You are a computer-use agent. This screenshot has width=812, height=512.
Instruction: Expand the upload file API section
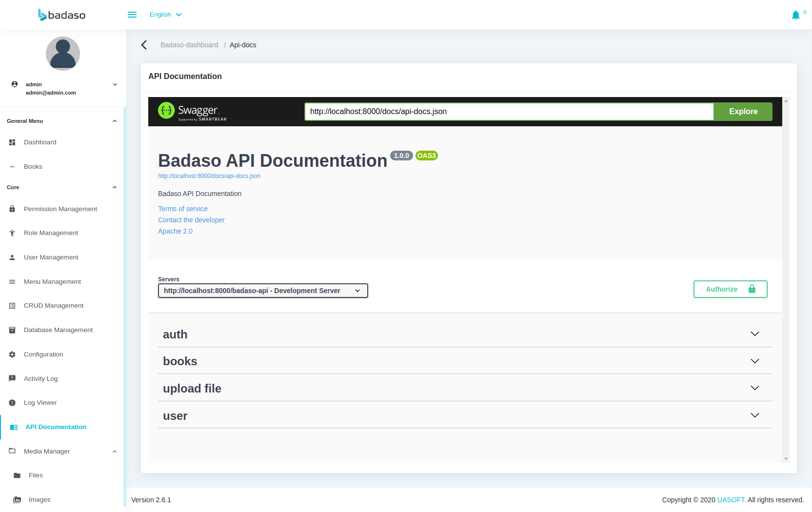point(465,388)
